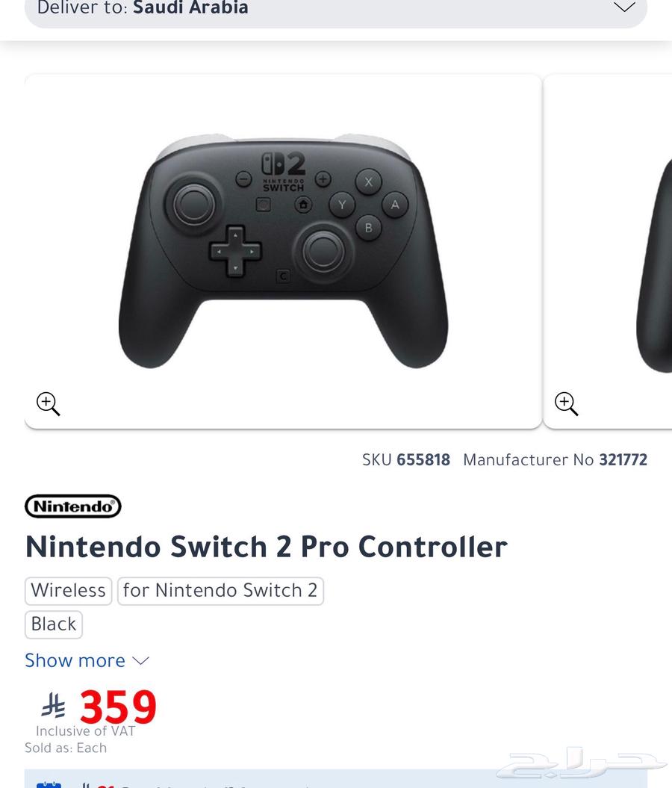Click the down chevron on Deliver to bar
Image resolution: width=672 pixels, height=788 pixels.
[x=624, y=7]
